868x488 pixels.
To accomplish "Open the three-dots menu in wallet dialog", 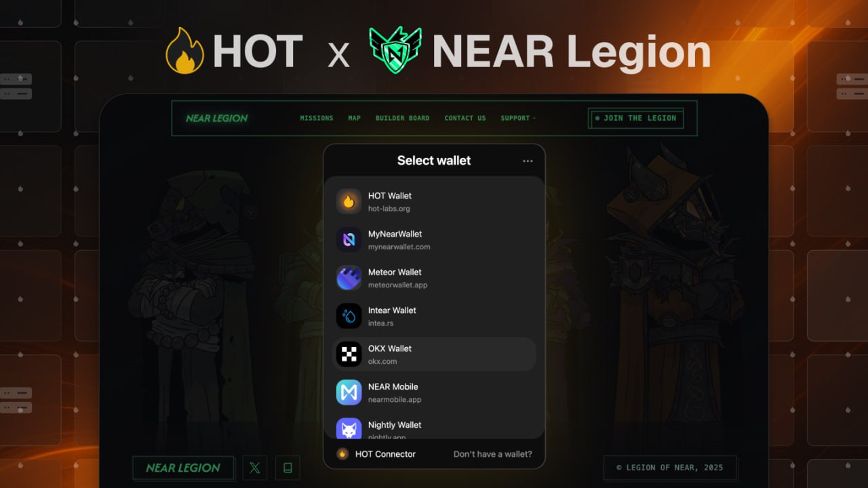I will (528, 161).
